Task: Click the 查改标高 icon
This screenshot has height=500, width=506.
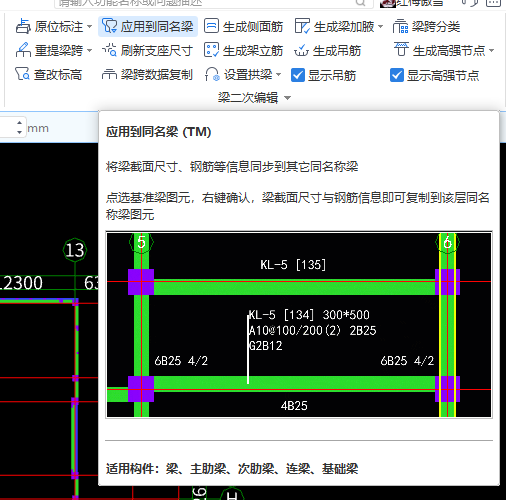Action: (22, 74)
